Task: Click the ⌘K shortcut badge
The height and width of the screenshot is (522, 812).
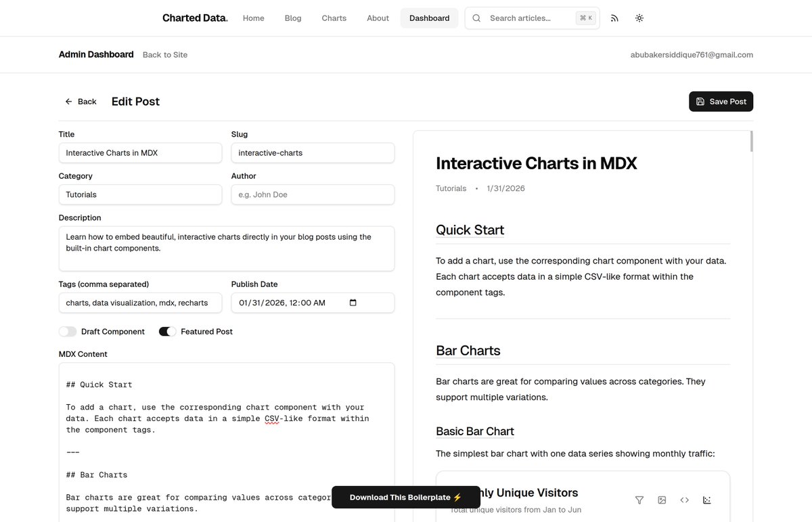Action: pos(585,18)
